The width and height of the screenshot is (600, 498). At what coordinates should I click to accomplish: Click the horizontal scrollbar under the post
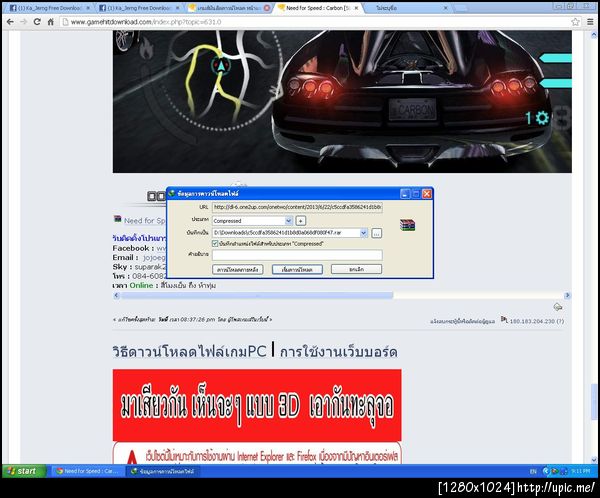pyautogui.click(x=256, y=295)
